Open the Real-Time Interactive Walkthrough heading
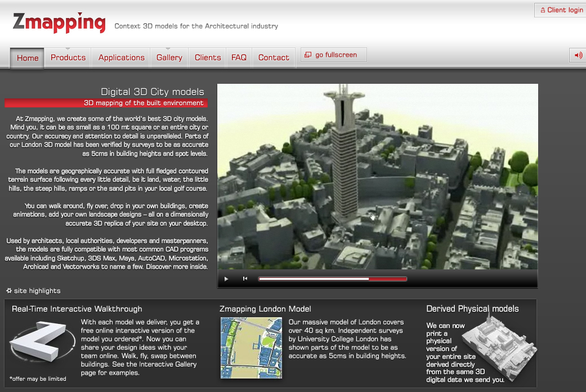586x392 pixels. point(77,309)
